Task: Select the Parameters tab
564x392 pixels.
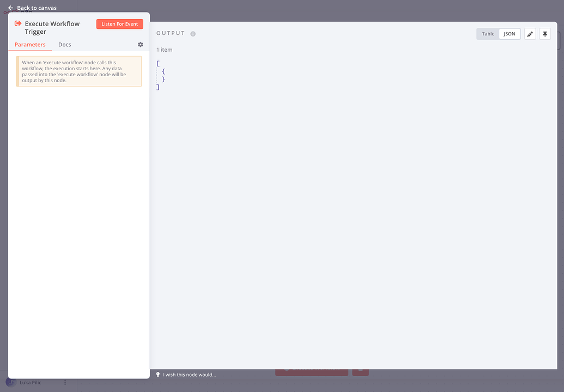Action: pos(30,45)
